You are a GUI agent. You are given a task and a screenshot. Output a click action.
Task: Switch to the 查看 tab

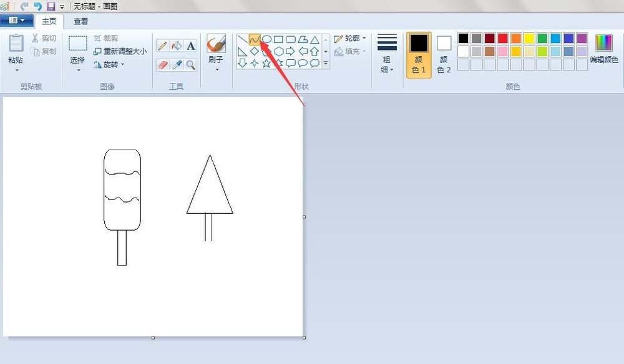pos(81,21)
